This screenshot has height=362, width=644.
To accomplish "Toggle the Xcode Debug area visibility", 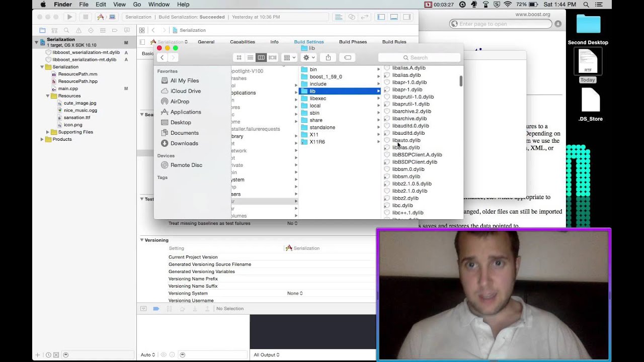I will (x=394, y=17).
